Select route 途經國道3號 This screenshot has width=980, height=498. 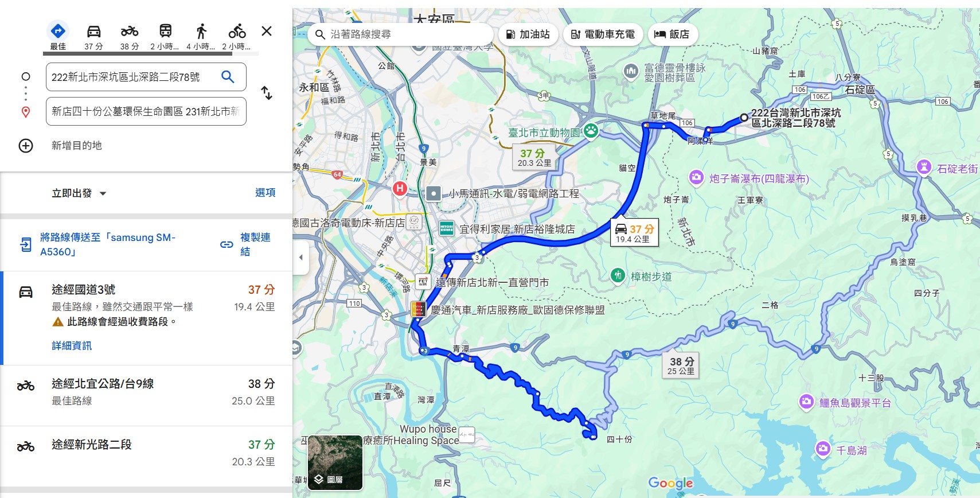(146, 318)
